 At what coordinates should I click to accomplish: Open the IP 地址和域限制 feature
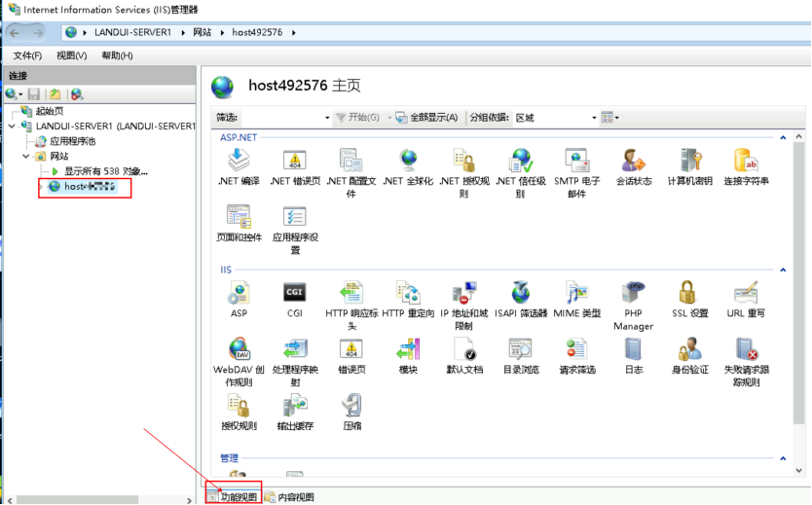[x=464, y=306]
